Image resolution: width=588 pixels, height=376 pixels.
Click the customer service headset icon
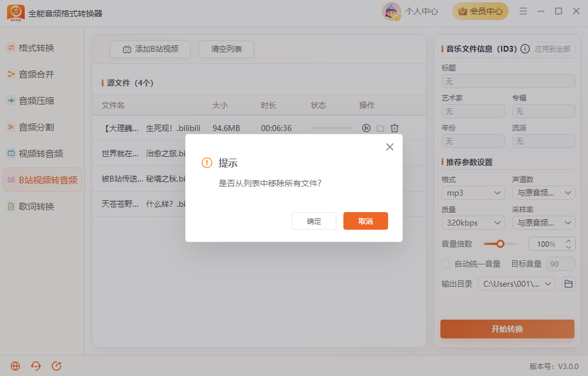point(36,366)
